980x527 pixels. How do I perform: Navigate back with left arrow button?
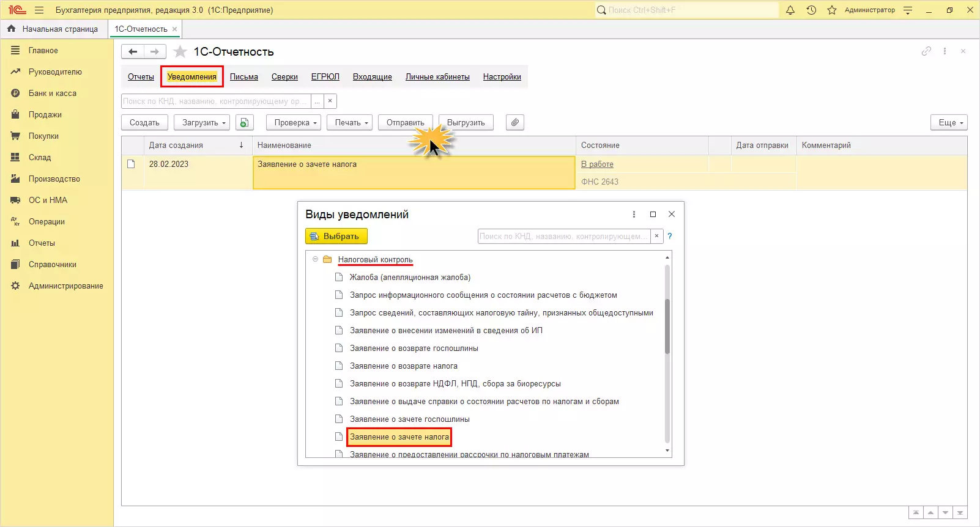pyautogui.click(x=133, y=52)
